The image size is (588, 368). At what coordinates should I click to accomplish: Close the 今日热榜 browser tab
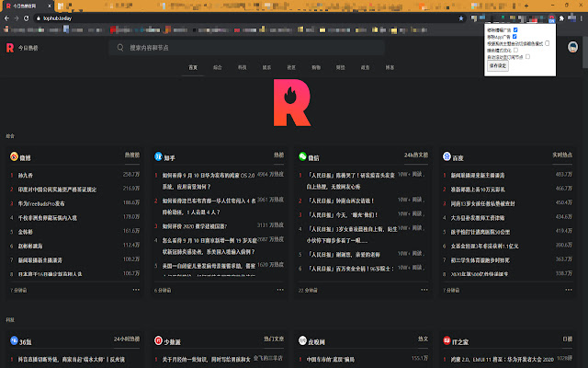coord(49,6)
